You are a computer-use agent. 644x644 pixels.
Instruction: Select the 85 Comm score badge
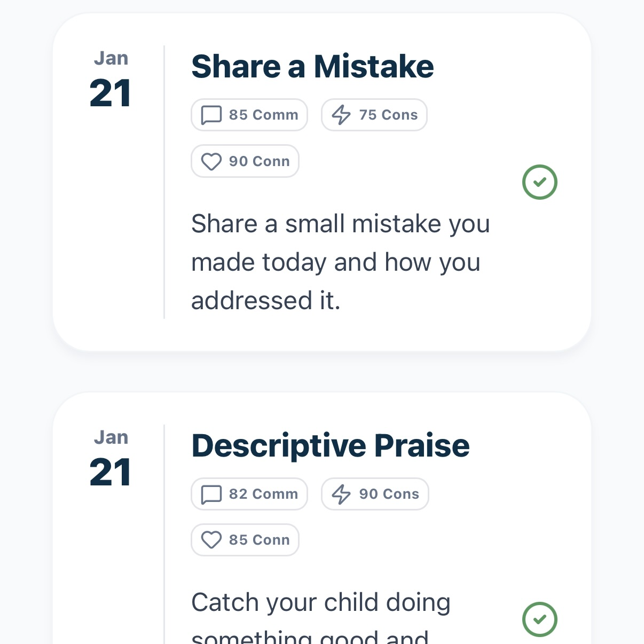pyautogui.click(x=249, y=115)
